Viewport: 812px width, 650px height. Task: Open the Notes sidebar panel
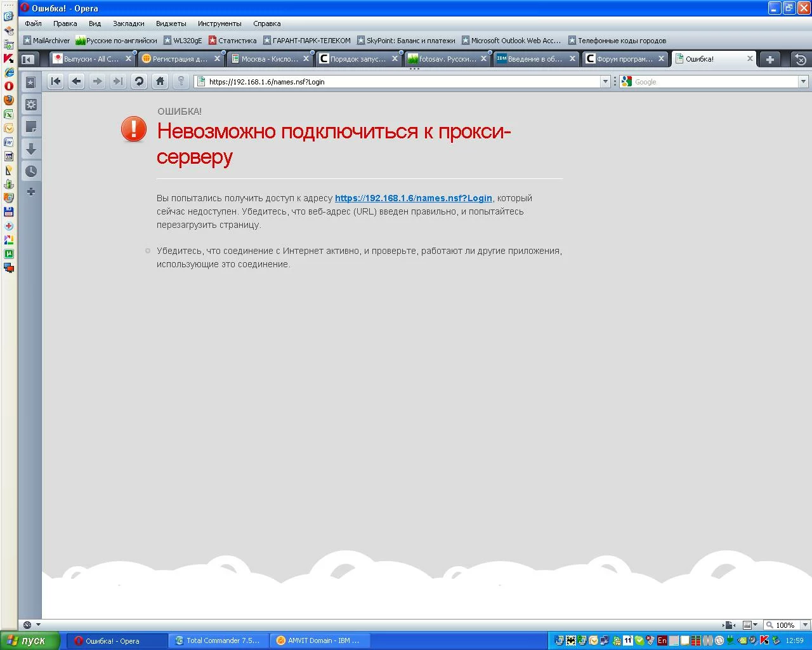pyautogui.click(x=30, y=127)
